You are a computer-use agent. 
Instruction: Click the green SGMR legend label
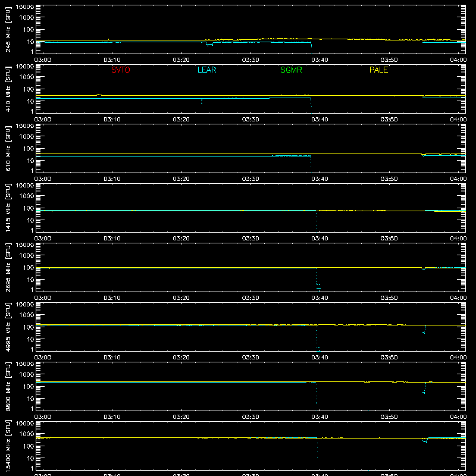(x=291, y=70)
